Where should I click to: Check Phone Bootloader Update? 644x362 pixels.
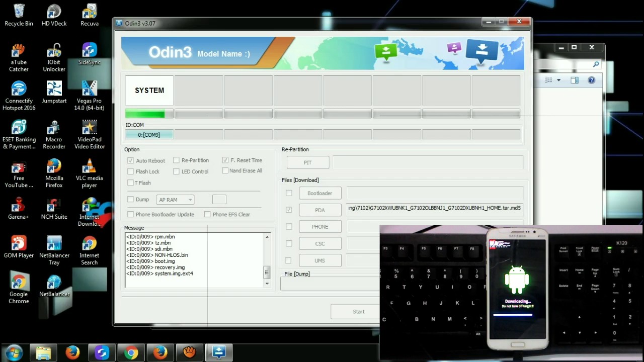tap(130, 214)
